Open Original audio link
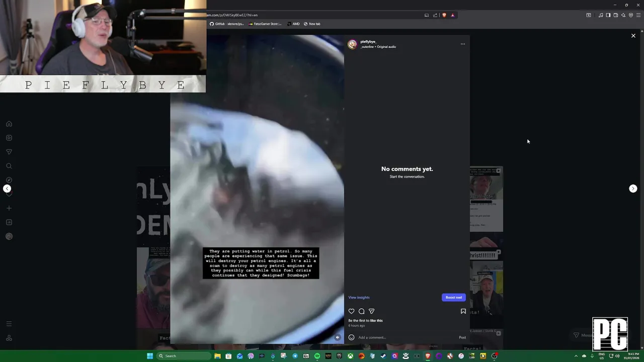Screen dimensions: 644x362 [x=386, y=47]
